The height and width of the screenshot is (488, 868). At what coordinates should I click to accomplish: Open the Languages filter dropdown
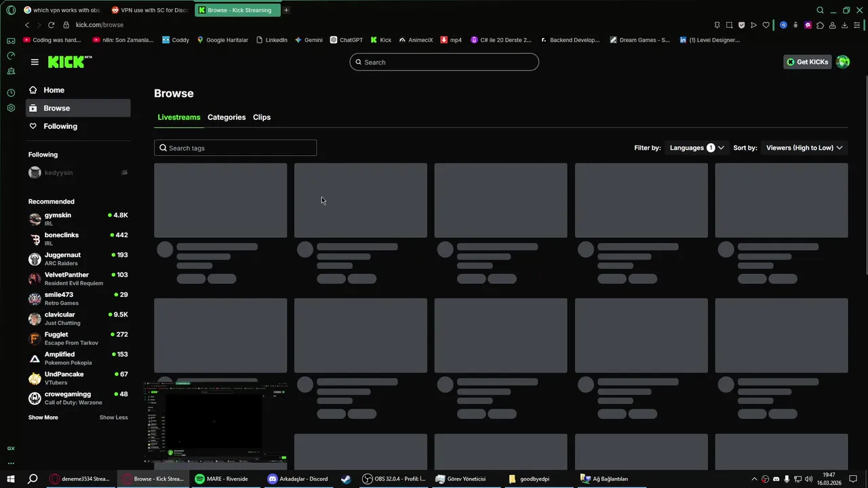click(x=696, y=148)
